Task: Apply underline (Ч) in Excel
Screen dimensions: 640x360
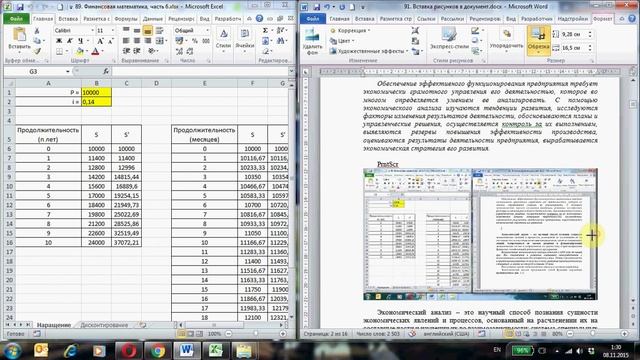Action: point(80,41)
